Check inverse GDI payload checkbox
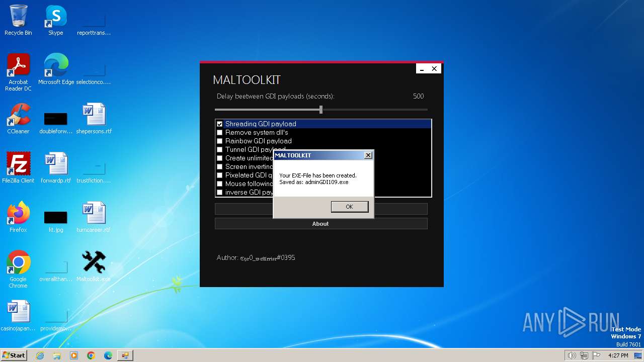 219,192
